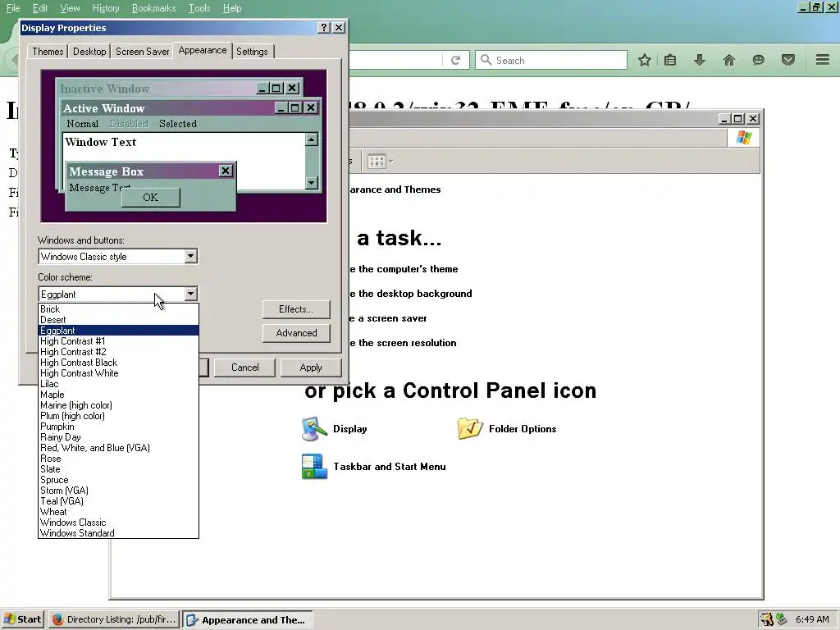Pick Teal (VGA) color scheme
The width and height of the screenshot is (840, 630).
(118, 501)
